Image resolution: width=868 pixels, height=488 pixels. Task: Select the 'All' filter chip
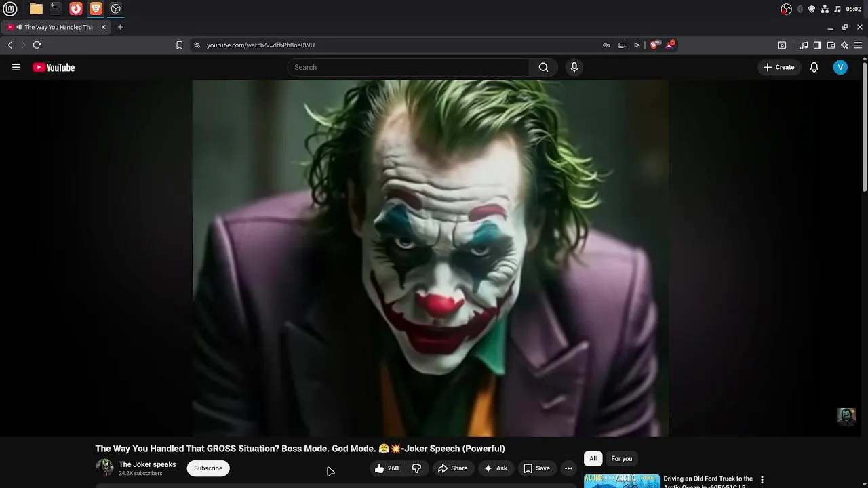click(593, 459)
